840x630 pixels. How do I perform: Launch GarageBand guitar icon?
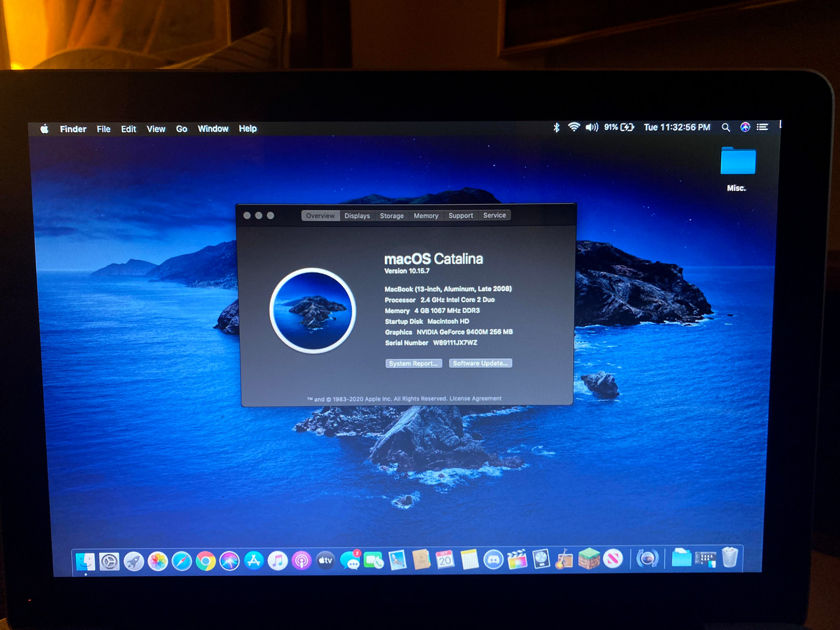565,559
